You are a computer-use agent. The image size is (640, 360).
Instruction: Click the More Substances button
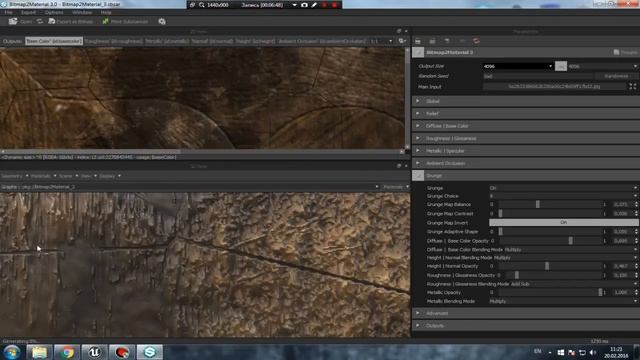pyautogui.click(x=125, y=21)
